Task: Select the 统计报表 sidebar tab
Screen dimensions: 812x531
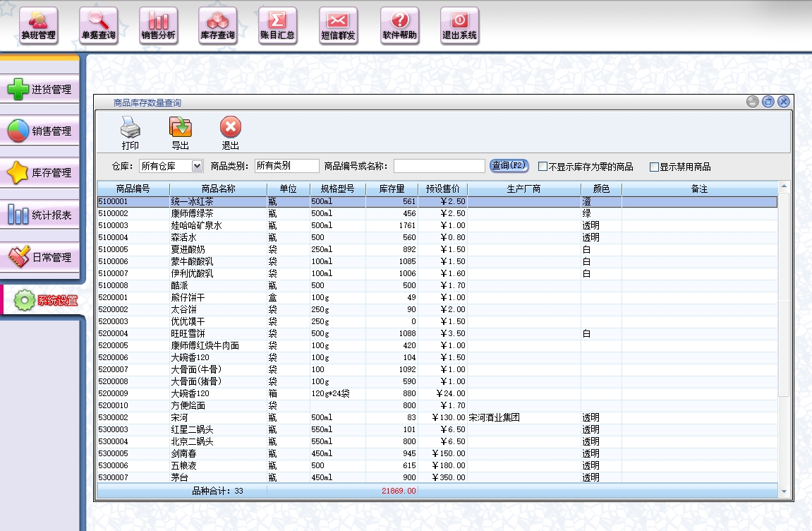Action: pyautogui.click(x=41, y=215)
